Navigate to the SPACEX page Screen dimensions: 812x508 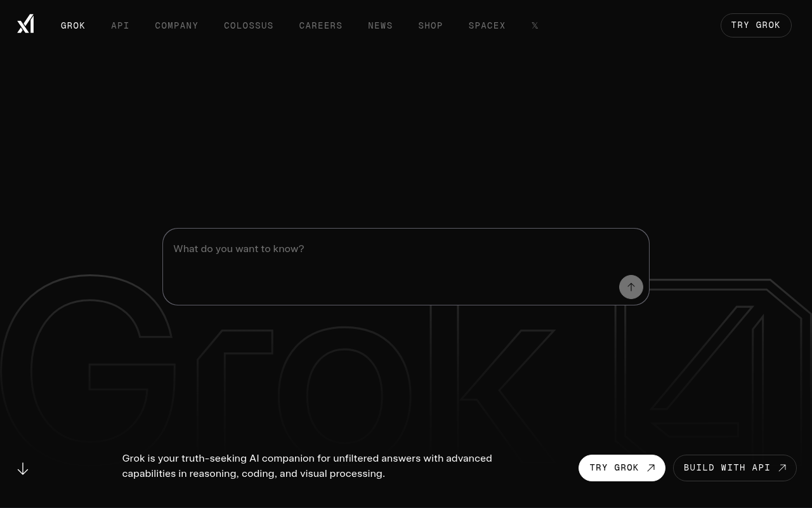click(487, 25)
